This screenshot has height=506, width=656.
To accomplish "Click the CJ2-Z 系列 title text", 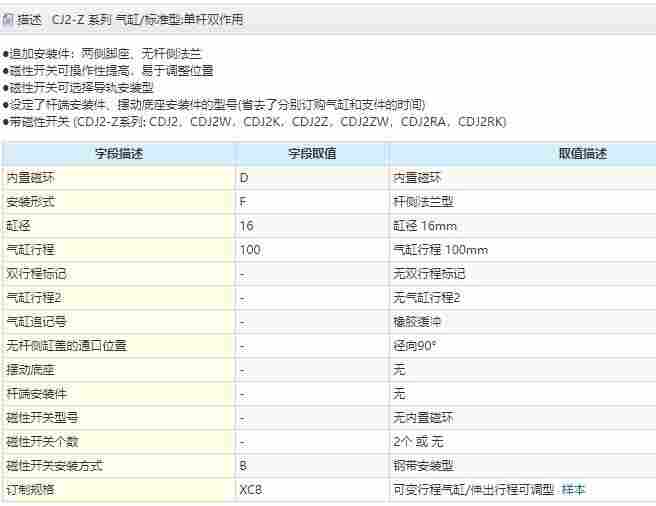I will [147, 19].
